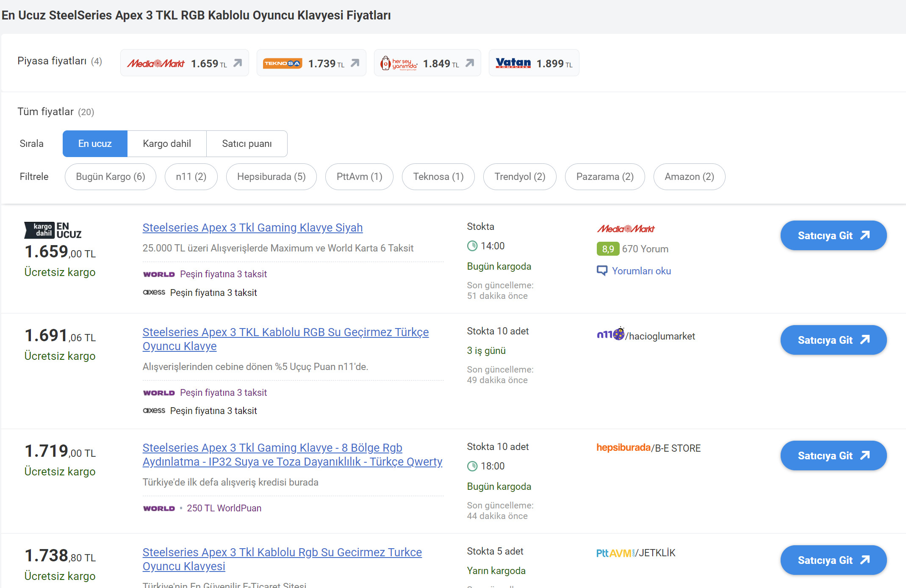Sort by Satıcı puanı

(247, 144)
